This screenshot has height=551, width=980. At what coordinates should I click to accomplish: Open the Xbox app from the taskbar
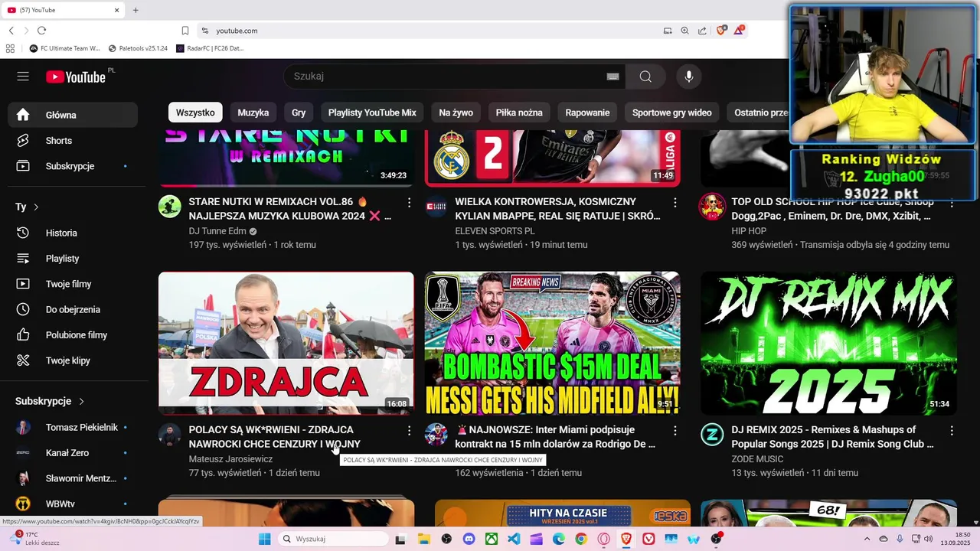click(x=492, y=539)
